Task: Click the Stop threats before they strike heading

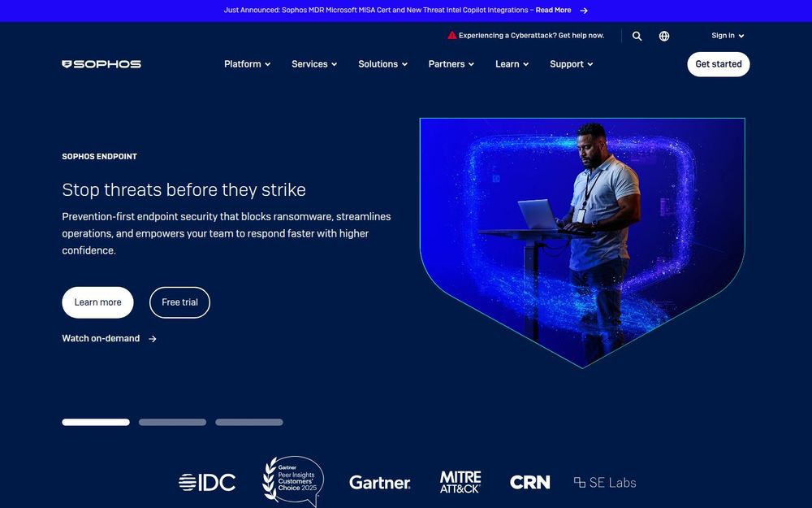Action: click(184, 189)
